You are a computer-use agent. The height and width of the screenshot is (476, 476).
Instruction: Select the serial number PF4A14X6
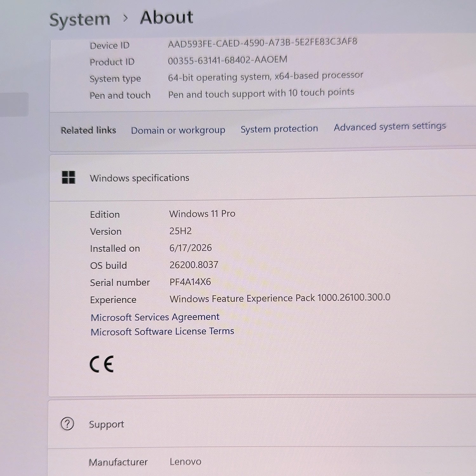pos(190,282)
